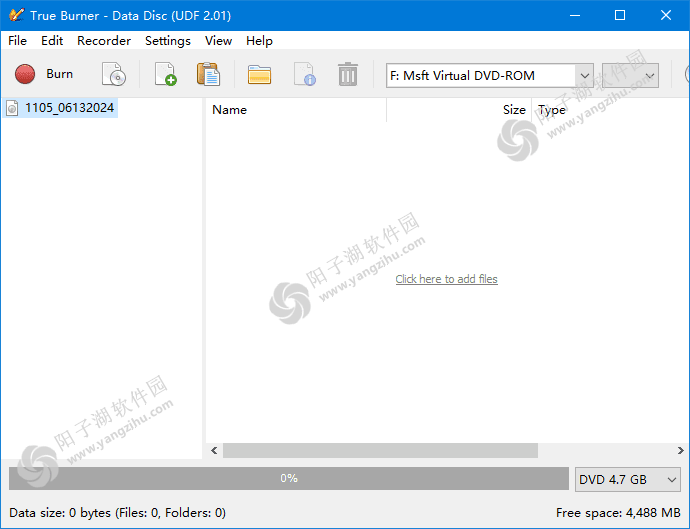Add files using the green plus icon
The image size is (690, 529).
165,74
